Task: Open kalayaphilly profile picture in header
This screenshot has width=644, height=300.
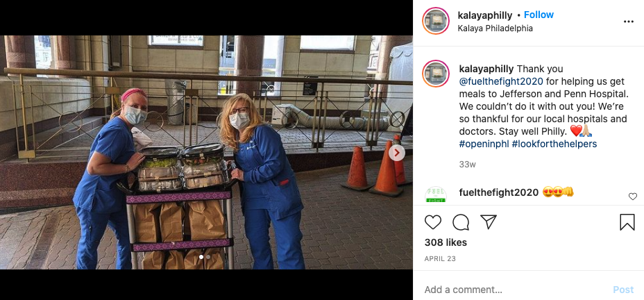Action: (x=436, y=21)
